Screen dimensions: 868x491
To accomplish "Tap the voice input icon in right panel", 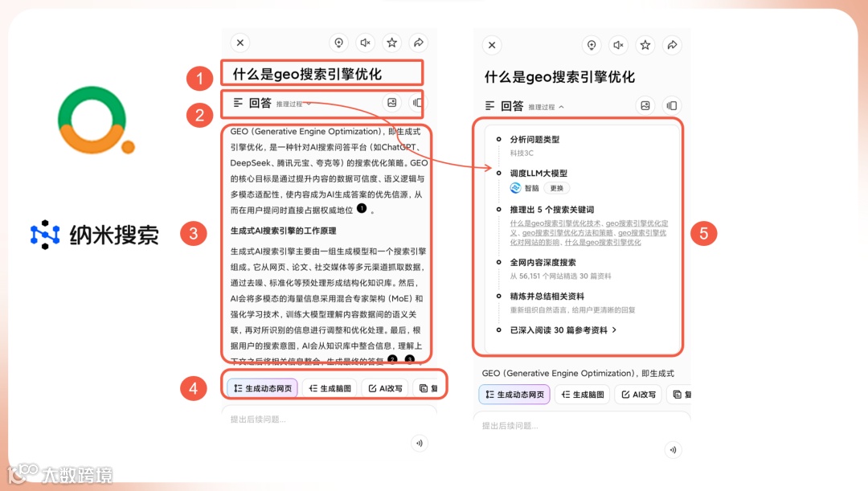I will 673,449.
